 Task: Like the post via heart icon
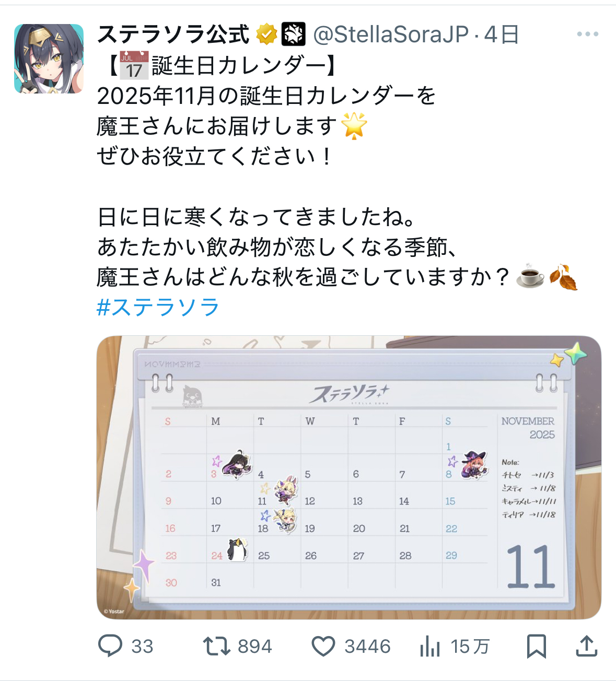pos(323,647)
